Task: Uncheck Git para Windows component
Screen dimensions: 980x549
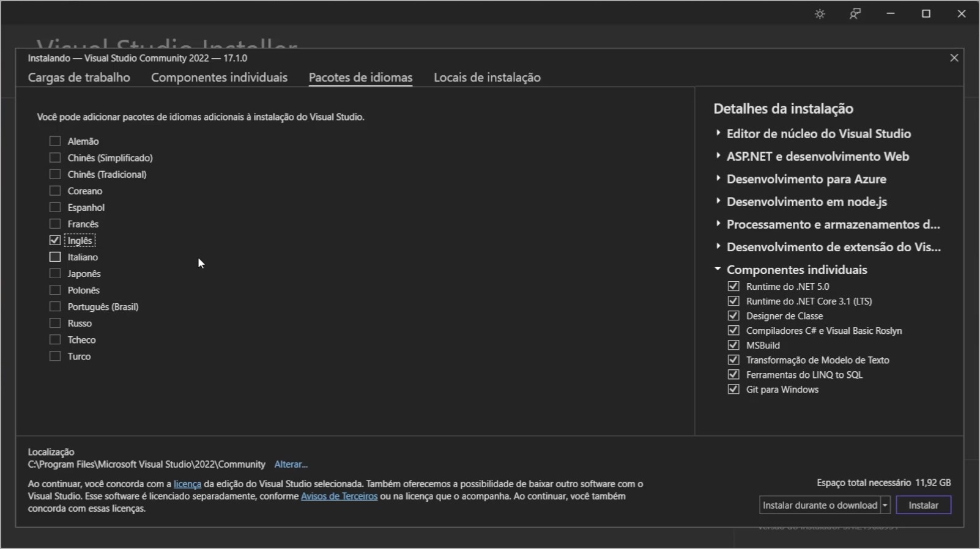Action: 733,389
